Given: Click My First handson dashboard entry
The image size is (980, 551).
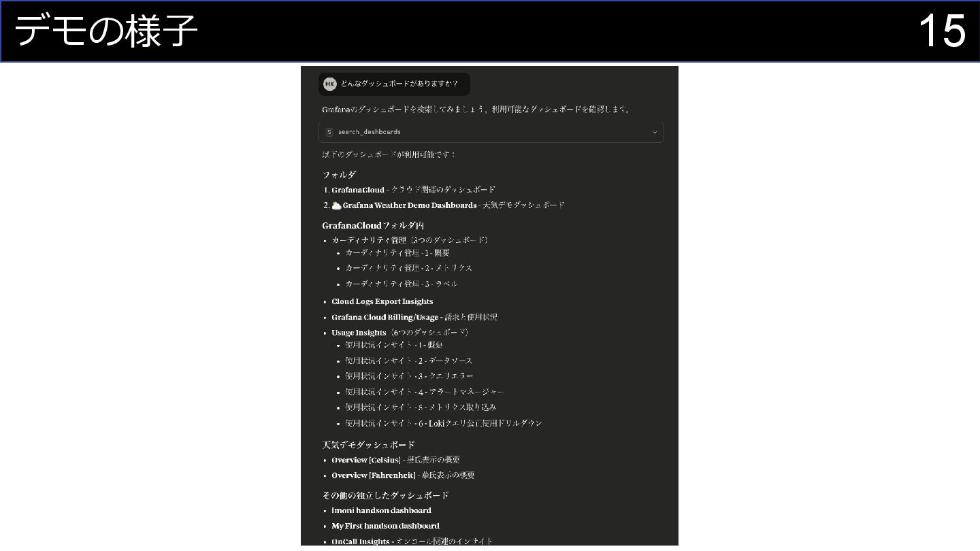Looking at the screenshot, I should 385,526.
